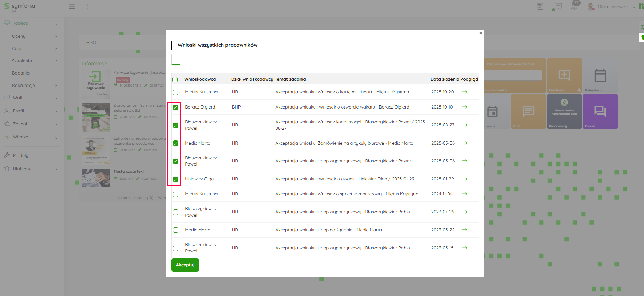Click the search field in the dialog
This screenshot has height=296, width=644.
(325, 59)
